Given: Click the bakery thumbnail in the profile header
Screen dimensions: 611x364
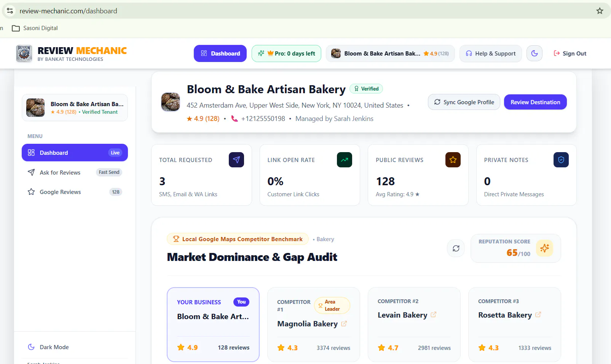Looking at the screenshot, I should (171, 102).
